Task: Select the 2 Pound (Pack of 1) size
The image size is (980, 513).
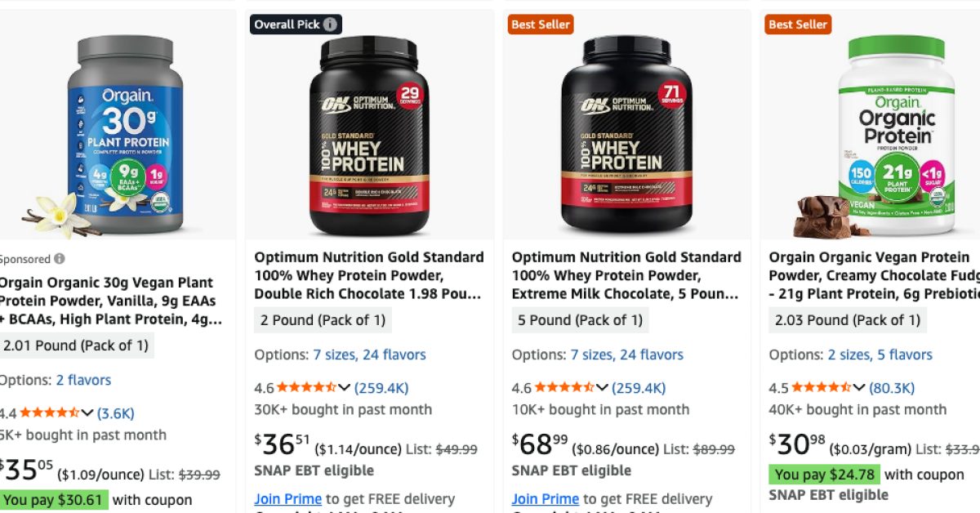Action: click(x=323, y=320)
